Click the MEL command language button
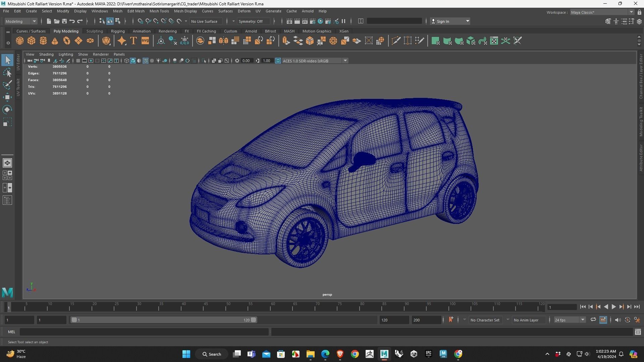 point(12,332)
